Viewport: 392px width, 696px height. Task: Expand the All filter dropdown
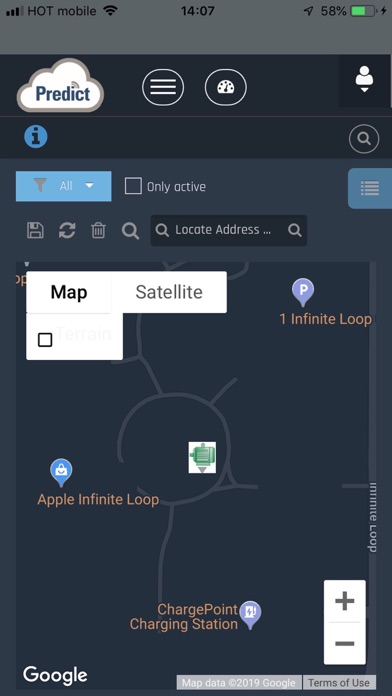point(63,186)
